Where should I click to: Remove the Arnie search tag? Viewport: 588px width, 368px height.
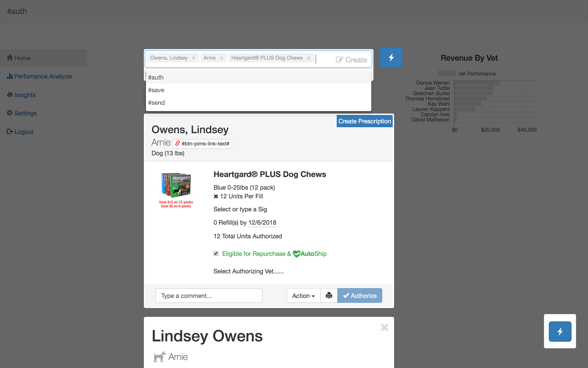pyautogui.click(x=222, y=58)
